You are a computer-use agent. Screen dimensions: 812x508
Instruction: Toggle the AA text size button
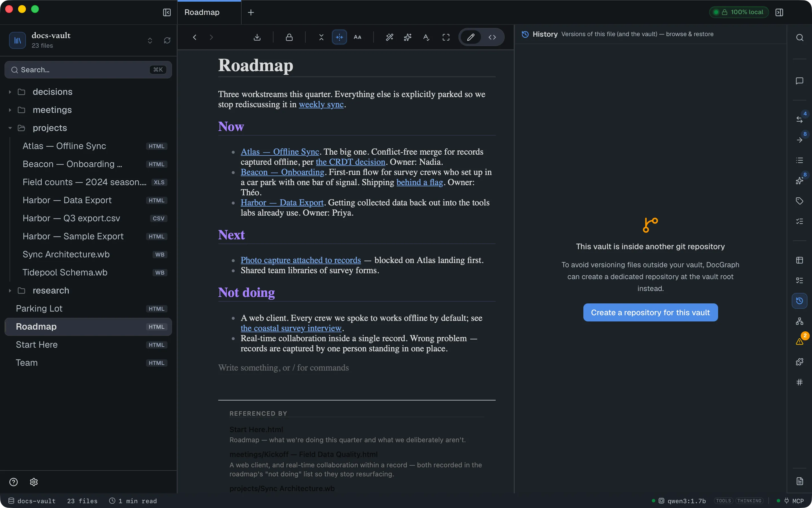pyautogui.click(x=358, y=37)
